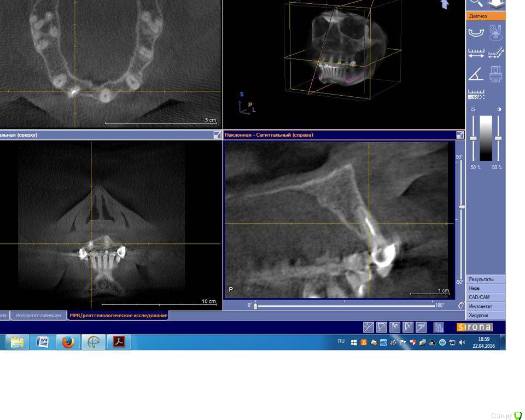Open the Хирургия panel button
The image size is (525, 420).
(x=486, y=316)
